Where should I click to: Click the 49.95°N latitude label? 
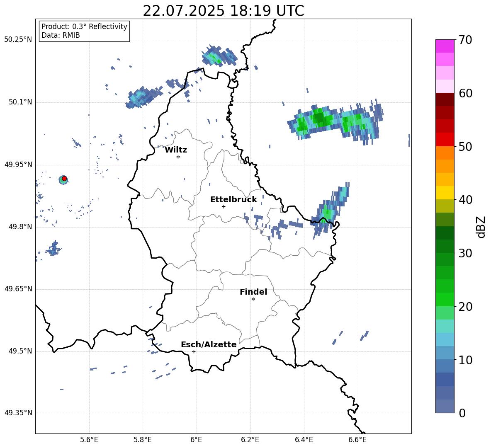click(x=18, y=165)
